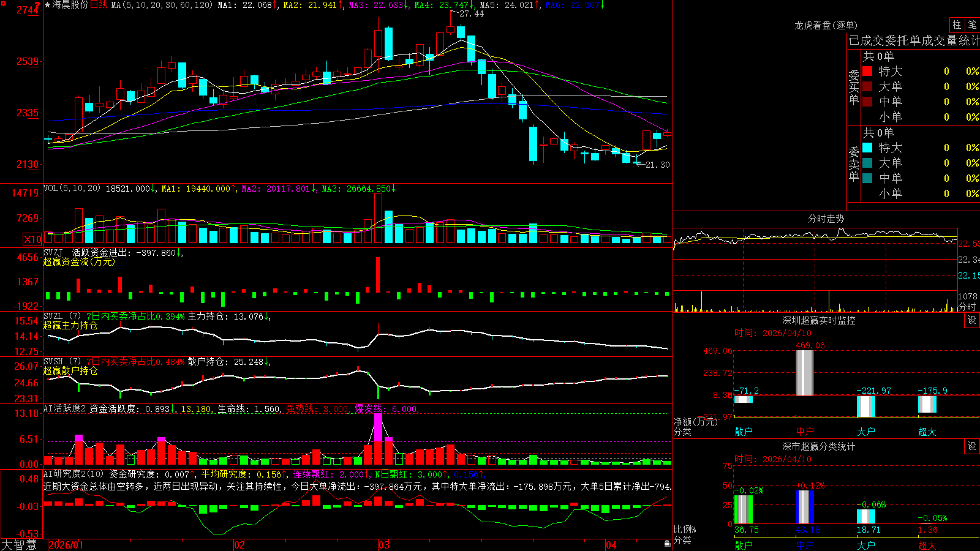Click the 强势线: 3.000 label
This screenshot has height=551, width=980.
coord(318,408)
